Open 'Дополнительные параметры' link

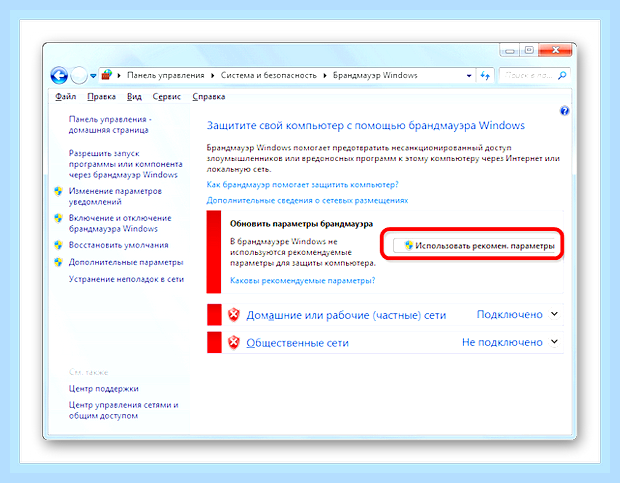(x=126, y=262)
